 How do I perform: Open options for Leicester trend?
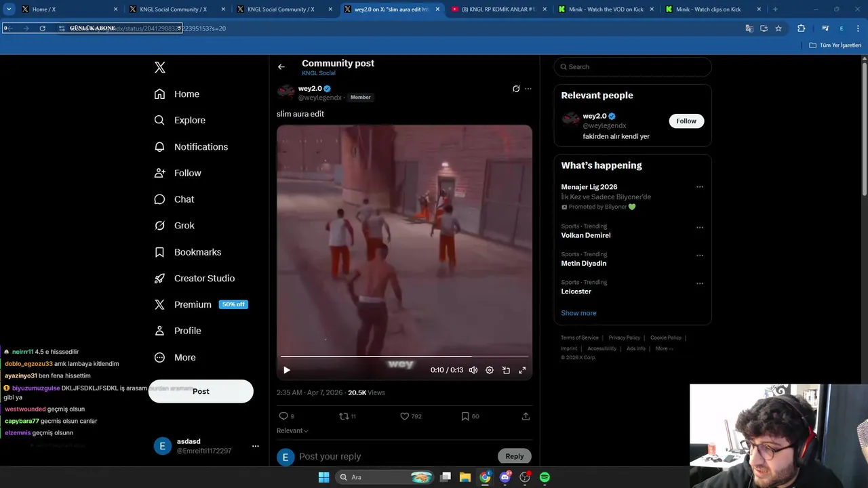700,283
